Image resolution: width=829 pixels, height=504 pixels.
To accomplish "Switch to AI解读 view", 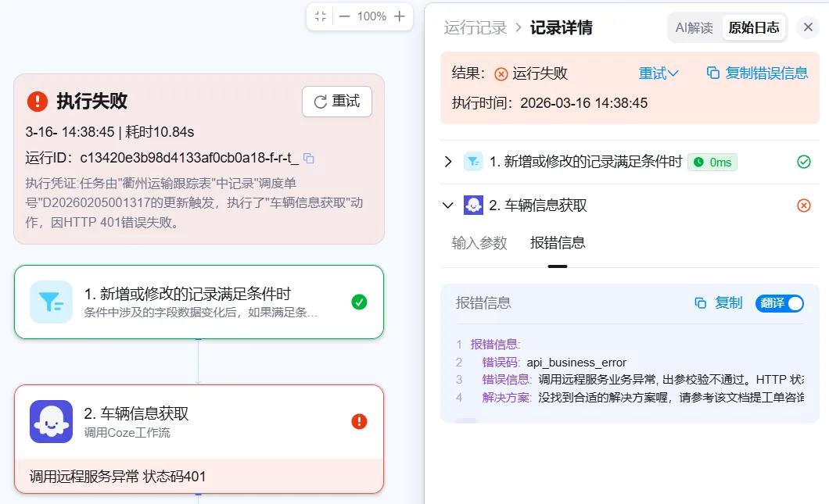I will pyautogui.click(x=694, y=27).
